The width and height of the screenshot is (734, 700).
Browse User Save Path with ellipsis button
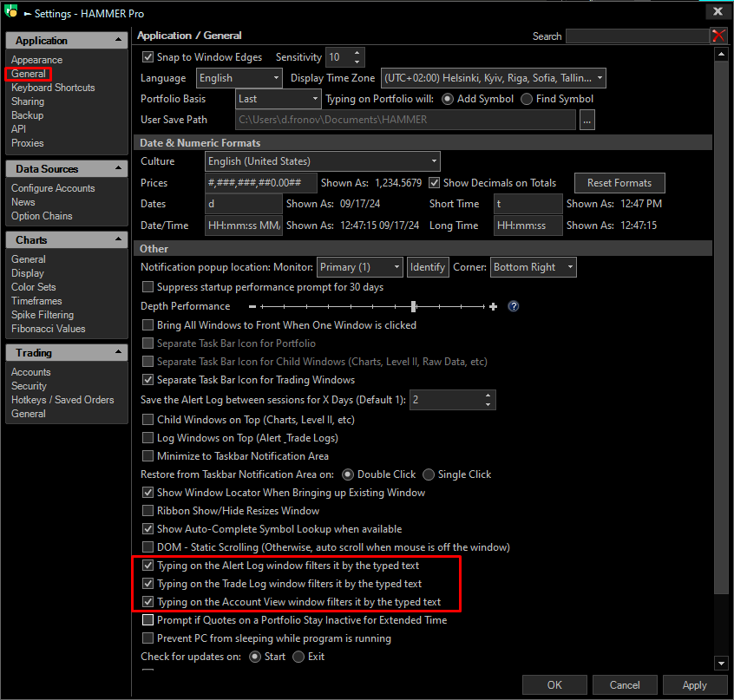tap(587, 120)
